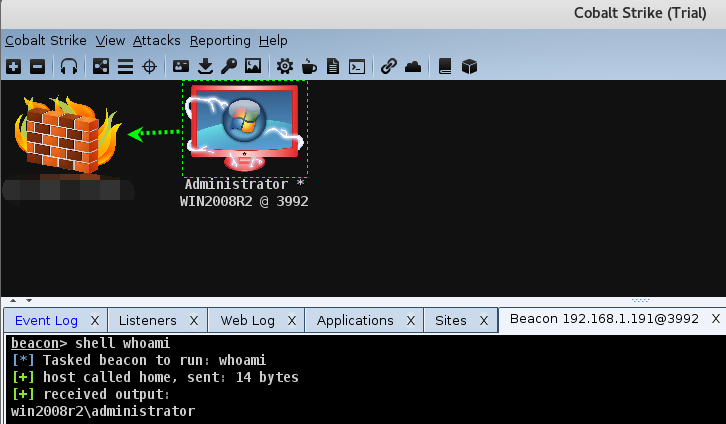
Task: Click the down arrow to collapse the bottom pane
Action: click(29, 300)
